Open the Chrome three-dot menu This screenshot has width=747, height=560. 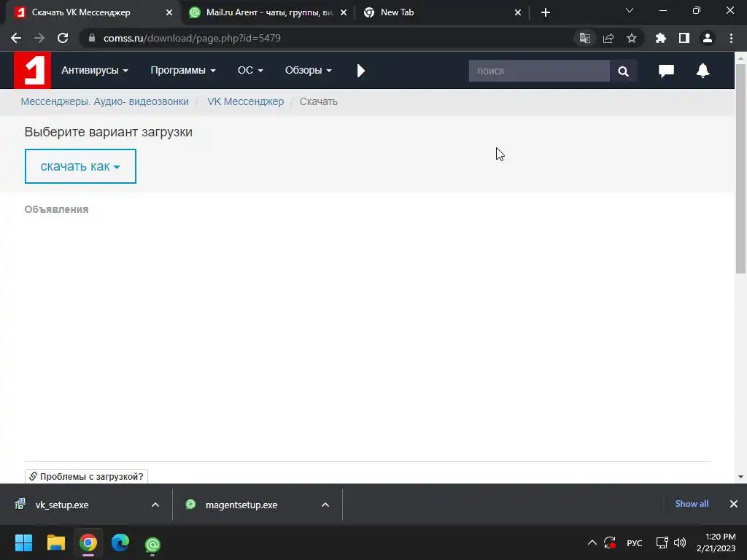tap(731, 38)
